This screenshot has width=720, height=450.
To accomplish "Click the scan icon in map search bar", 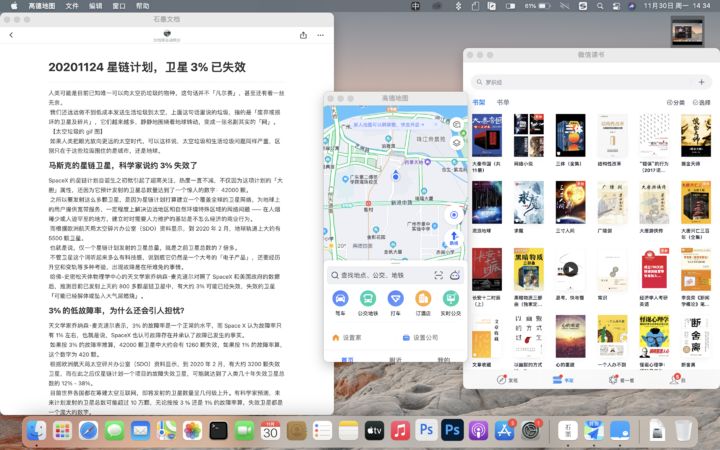I will coord(438,274).
